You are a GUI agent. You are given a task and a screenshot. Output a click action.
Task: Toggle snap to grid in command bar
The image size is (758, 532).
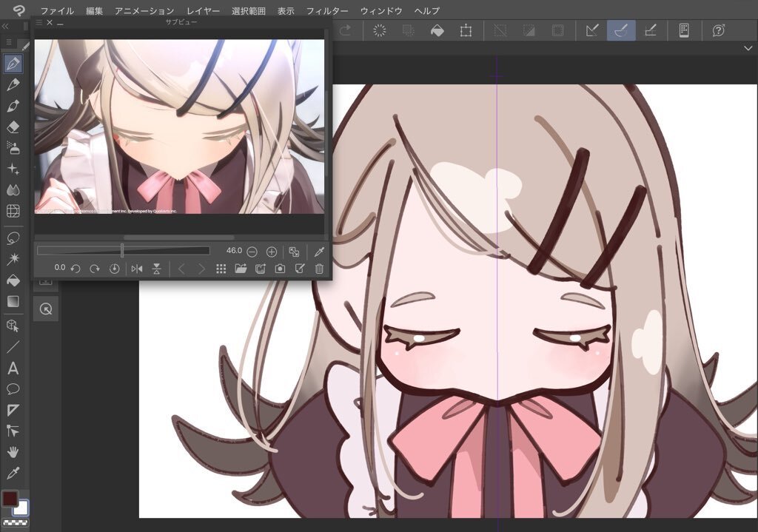[651, 30]
